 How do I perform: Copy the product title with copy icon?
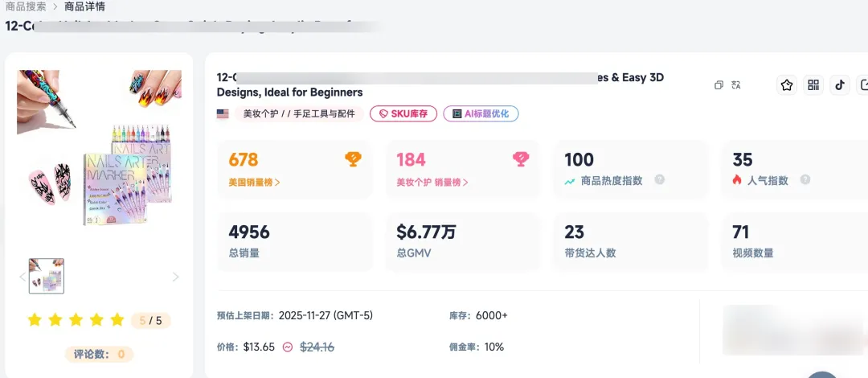(x=719, y=85)
